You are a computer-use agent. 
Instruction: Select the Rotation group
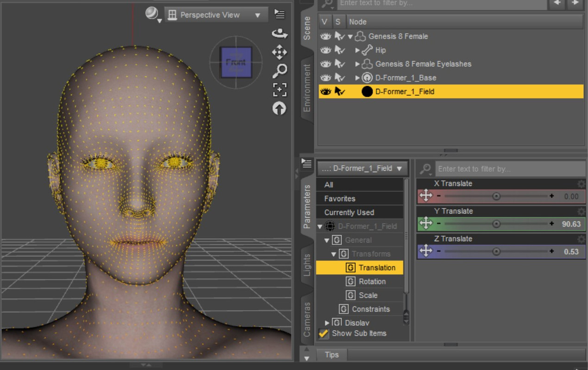pos(372,281)
